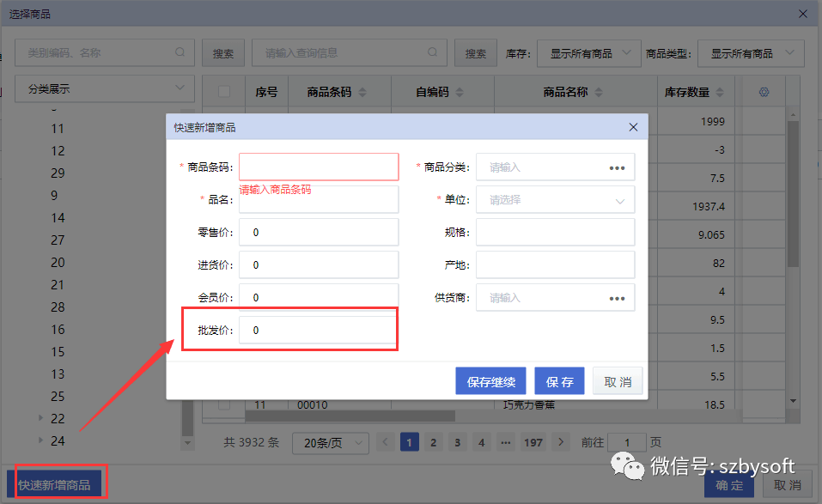Image resolution: width=822 pixels, height=504 pixels.
Task: Click 保 存 button in dialog
Action: 559,381
